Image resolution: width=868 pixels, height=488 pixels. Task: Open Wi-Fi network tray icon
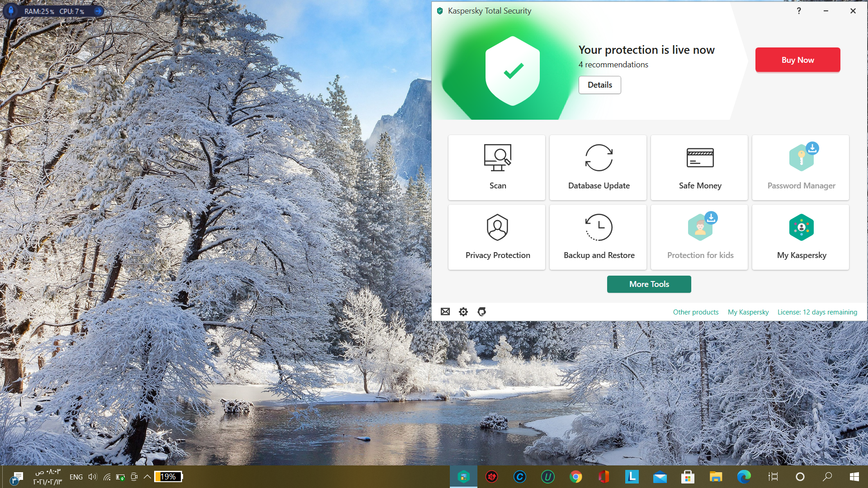tap(107, 477)
